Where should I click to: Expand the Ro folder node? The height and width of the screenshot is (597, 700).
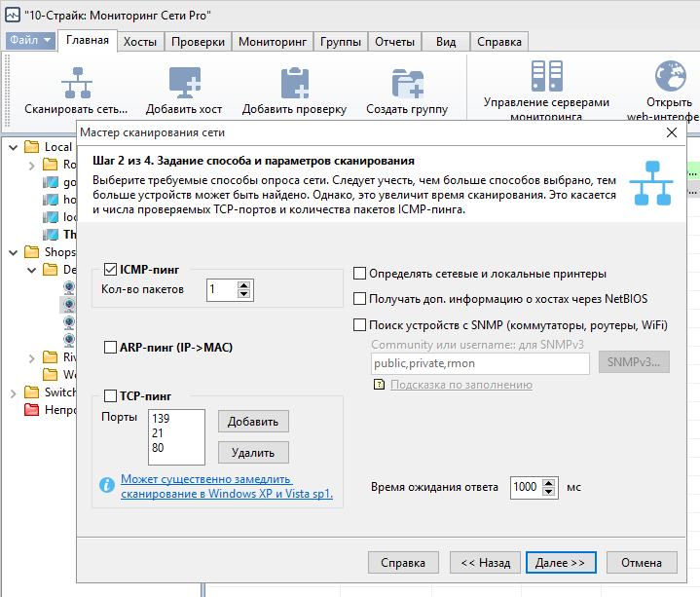click(32, 166)
